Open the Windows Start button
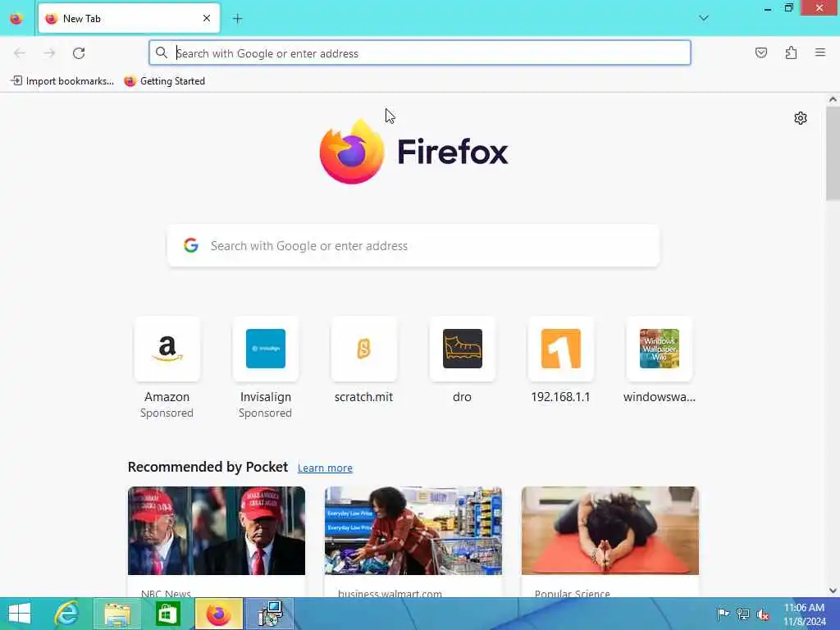 coord(20,614)
